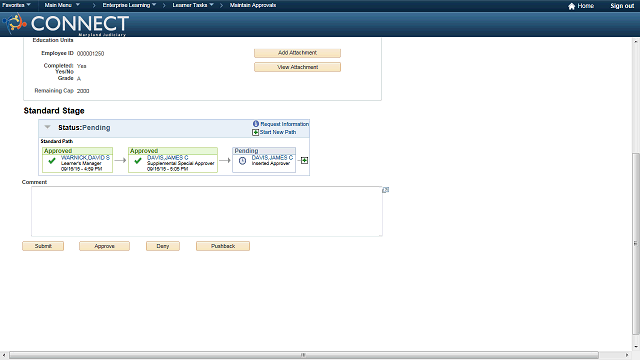Viewport: 640px width, 360px height.
Task: Click the Status:Pending header text
Action: point(84,128)
